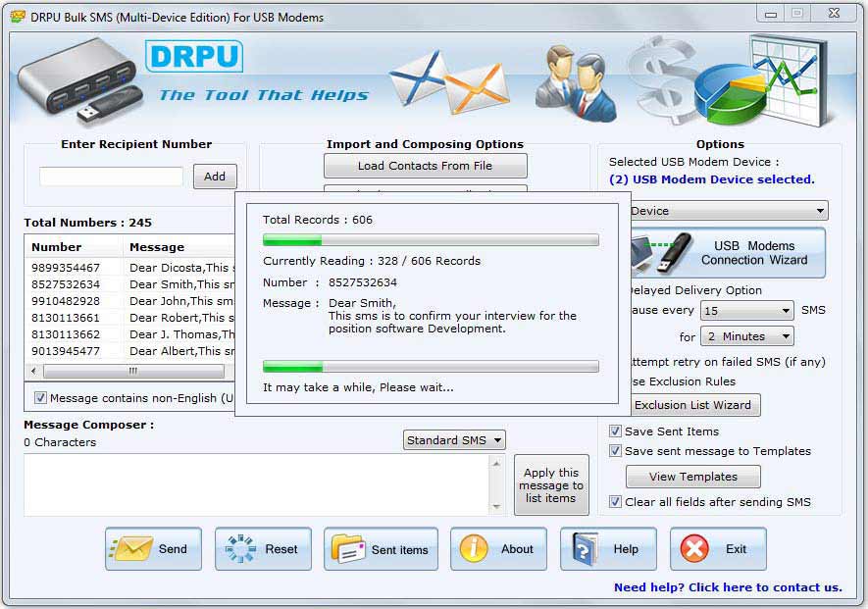
Task: Click Need help contact us link
Action: coord(728,587)
